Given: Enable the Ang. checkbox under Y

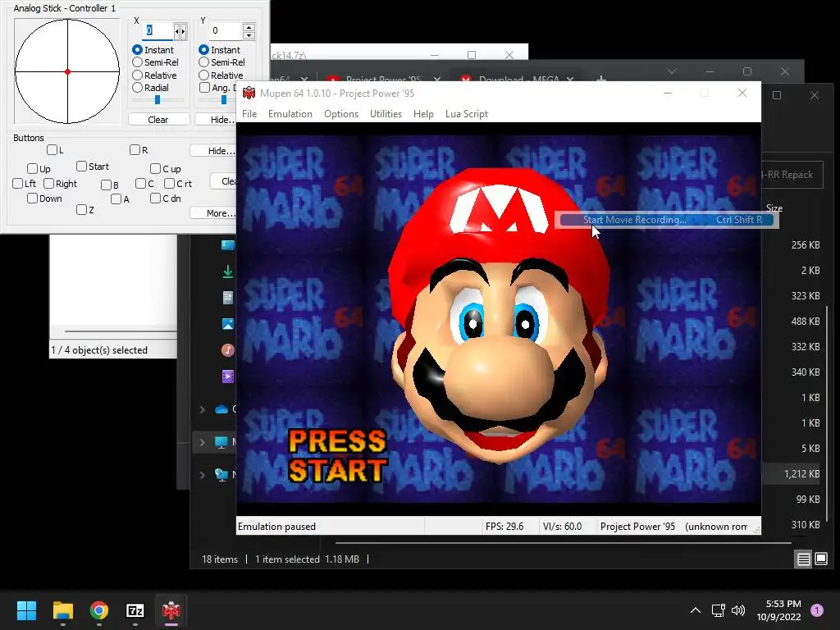Looking at the screenshot, I should [x=204, y=87].
